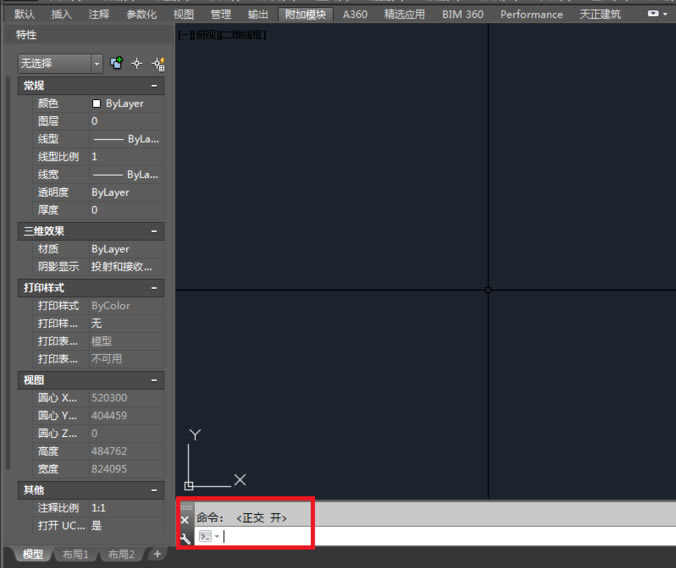Open the 参数化 ribbon tab

click(141, 15)
